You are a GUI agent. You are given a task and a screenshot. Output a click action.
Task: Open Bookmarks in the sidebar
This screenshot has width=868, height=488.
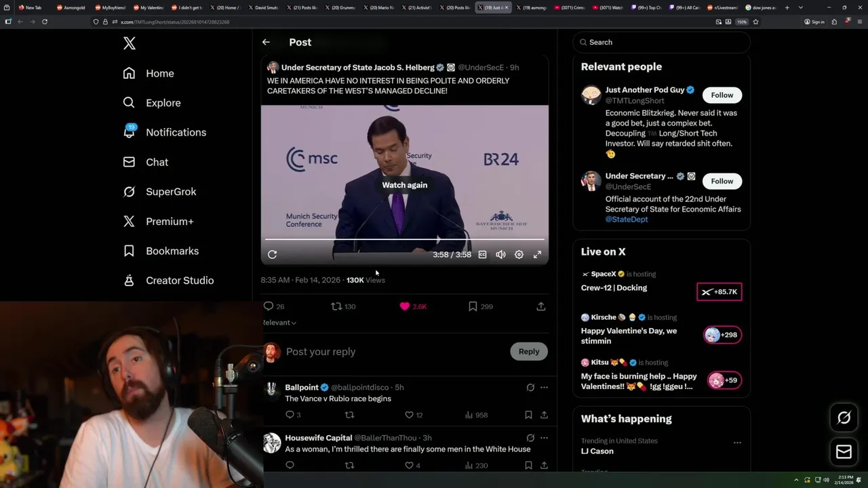tap(161, 251)
